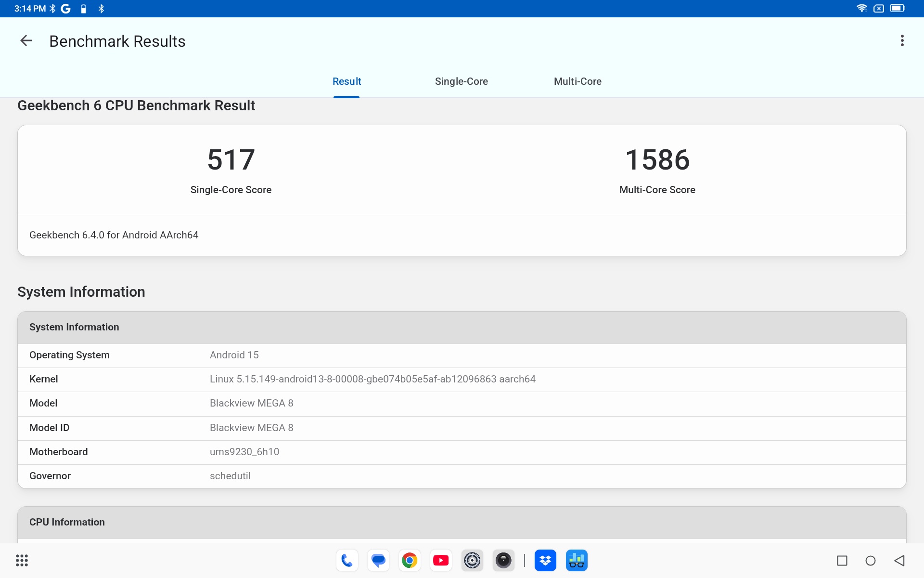Tap the Linux 5.15.149 kernel value
Image resolution: width=924 pixels, height=578 pixels.
point(372,379)
